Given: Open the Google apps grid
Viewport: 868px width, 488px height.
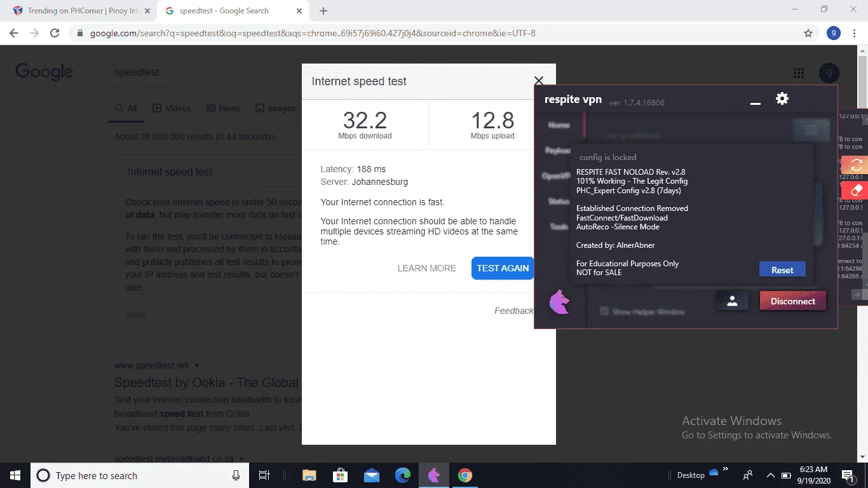Looking at the screenshot, I should pyautogui.click(x=799, y=73).
